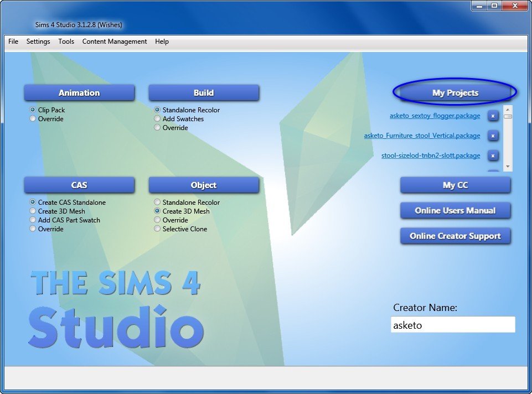Open stool-sizelod-tnbn2-slott.package project link

point(431,155)
